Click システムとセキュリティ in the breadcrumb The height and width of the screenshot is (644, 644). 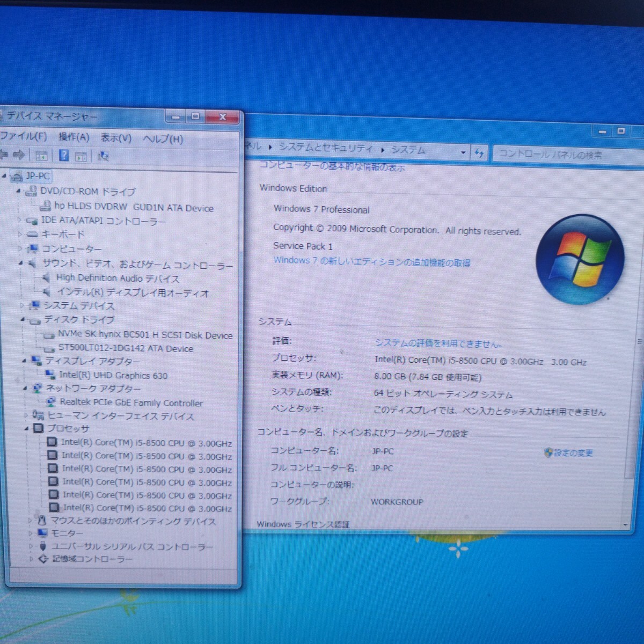(326, 148)
